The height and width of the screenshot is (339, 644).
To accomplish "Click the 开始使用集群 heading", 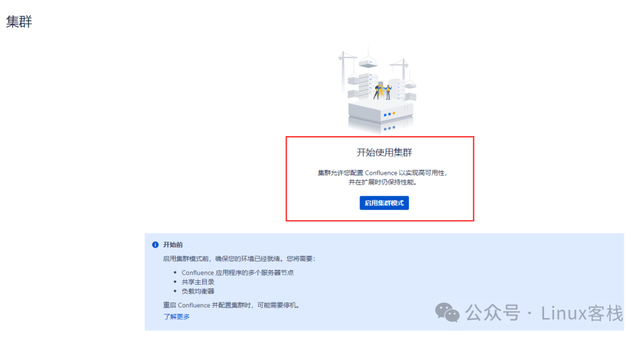I will [384, 152].
